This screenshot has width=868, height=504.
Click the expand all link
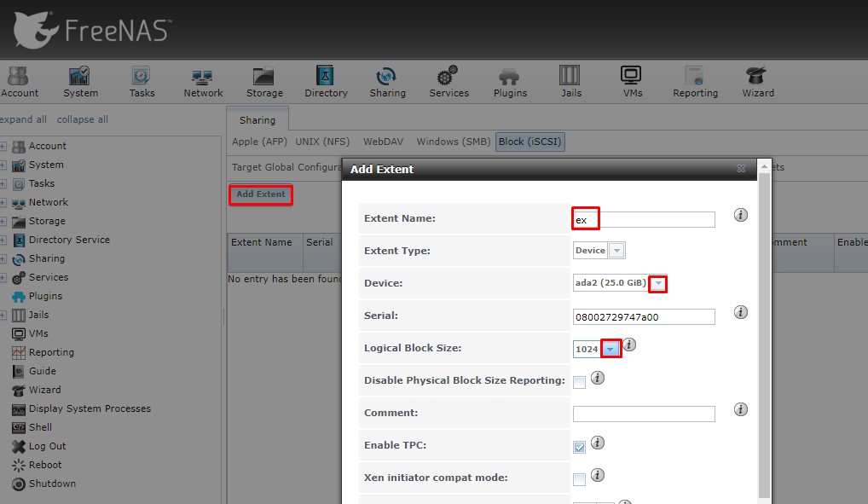pos(23,119)
